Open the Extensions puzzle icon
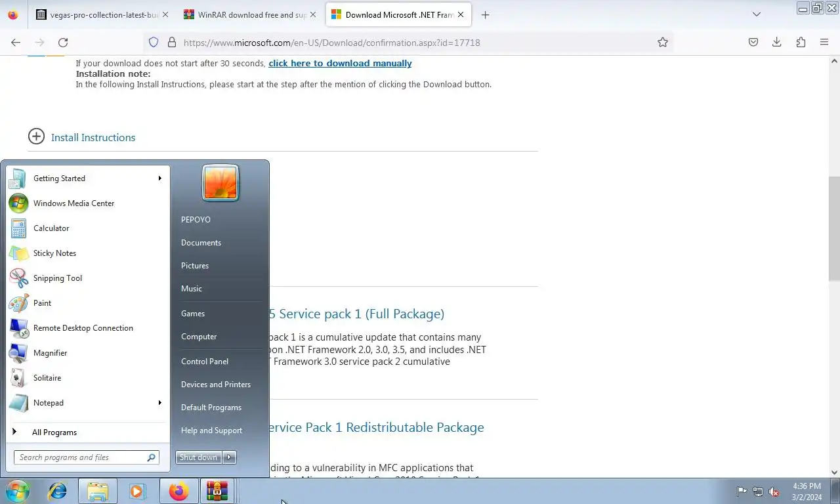This screenshot has height=504, width=840. 801,43
